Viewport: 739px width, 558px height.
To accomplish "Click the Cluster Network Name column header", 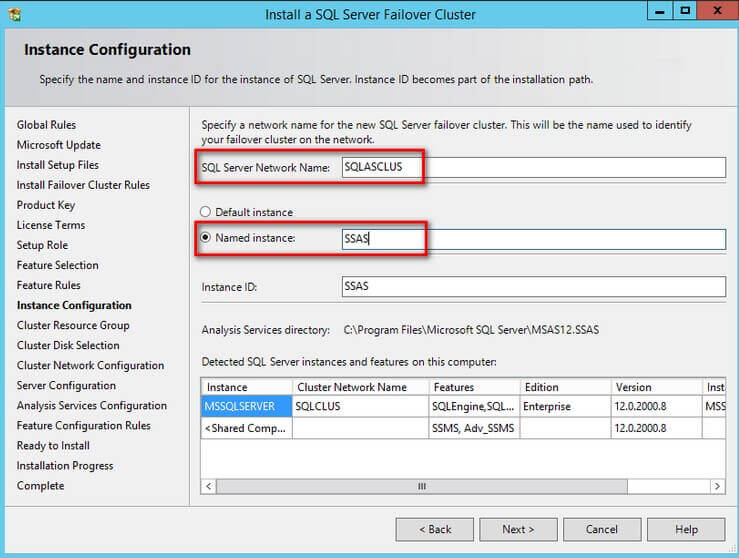I will (x=361, y=387).
